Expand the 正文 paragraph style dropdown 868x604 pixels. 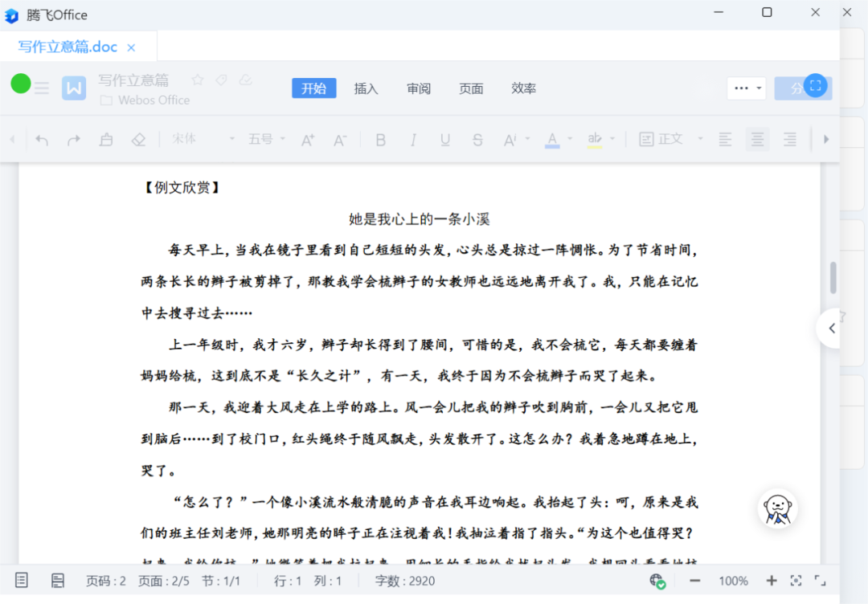pos(699,139)
